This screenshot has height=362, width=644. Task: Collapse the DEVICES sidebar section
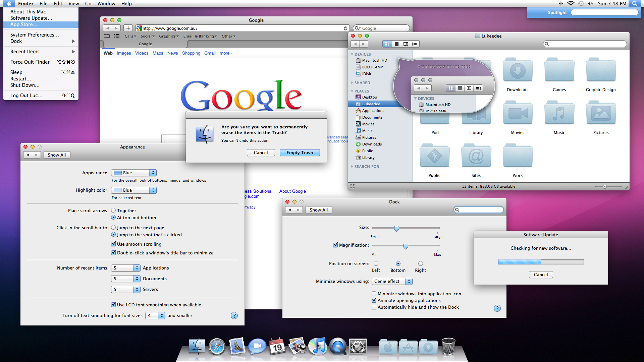pyautogui.click(x=352, y=54)
